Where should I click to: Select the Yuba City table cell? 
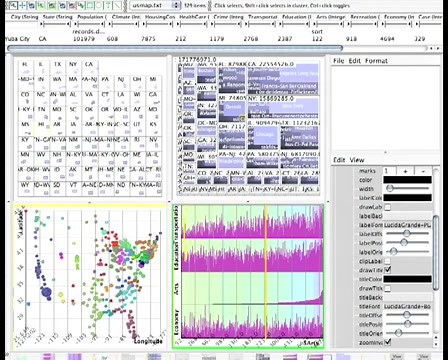click(18, 39)
